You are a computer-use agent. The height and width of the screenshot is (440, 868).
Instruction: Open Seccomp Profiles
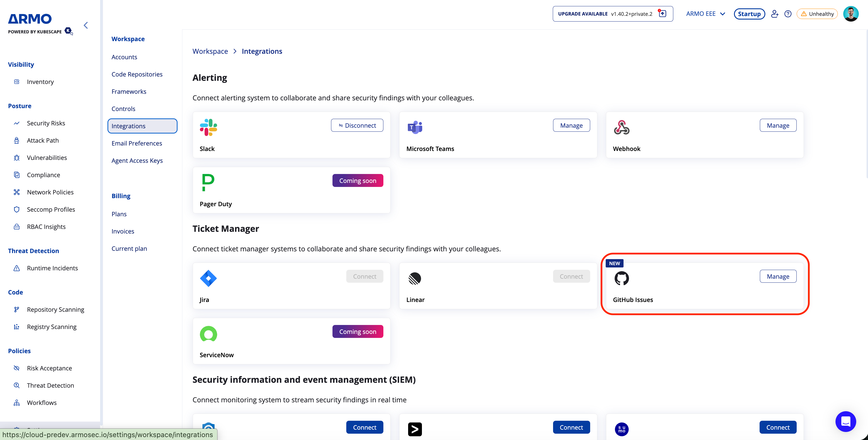51,210
